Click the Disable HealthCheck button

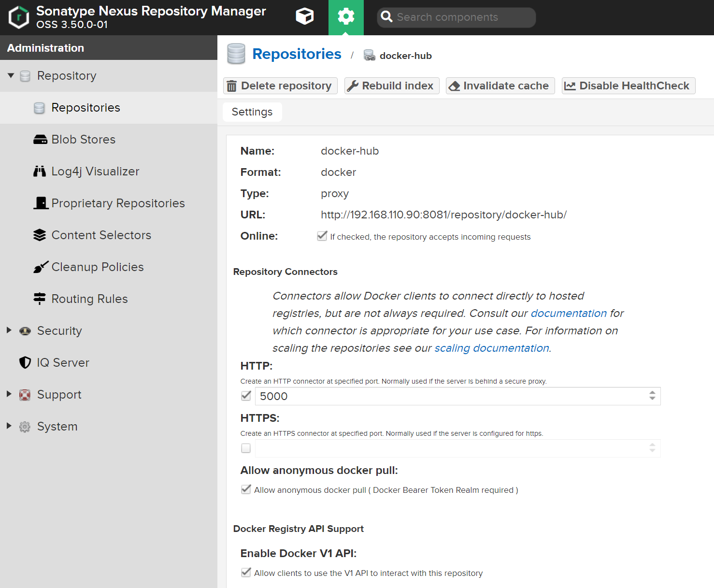[628, 86]
